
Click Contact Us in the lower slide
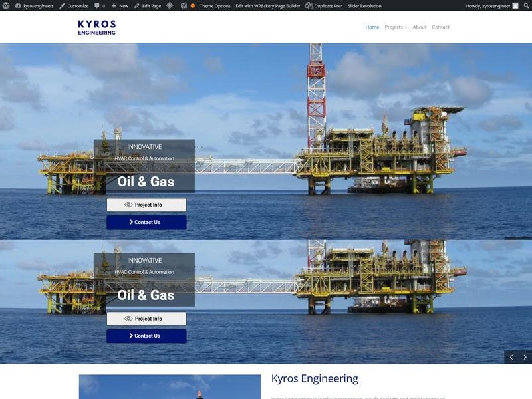point(146,336)
